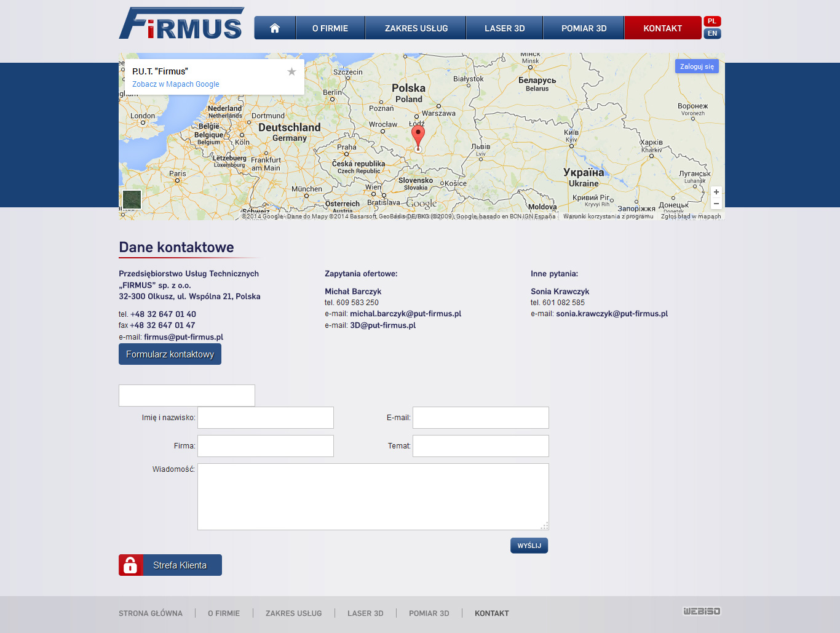This screenshot has width=840, height=633.
Task: Open the ZAKRES USŁUG menu item
Action: pos(416,28)
